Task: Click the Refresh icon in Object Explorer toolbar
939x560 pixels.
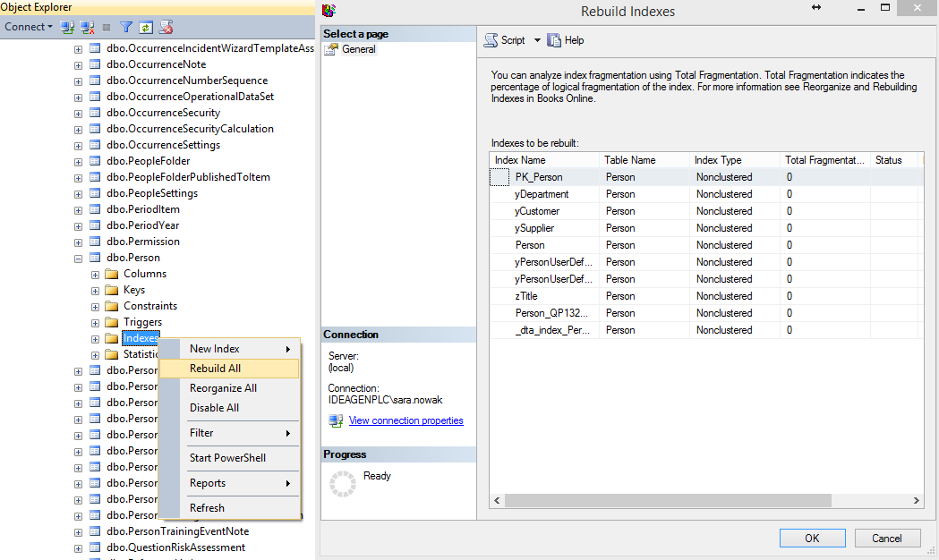Action: 146,27
